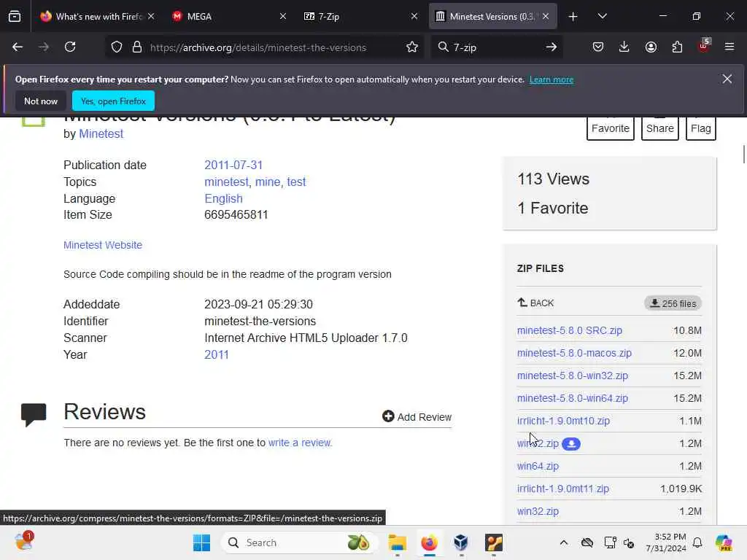Open Learn more link in notification
747x560 pixels.
[x=551, y=79]
